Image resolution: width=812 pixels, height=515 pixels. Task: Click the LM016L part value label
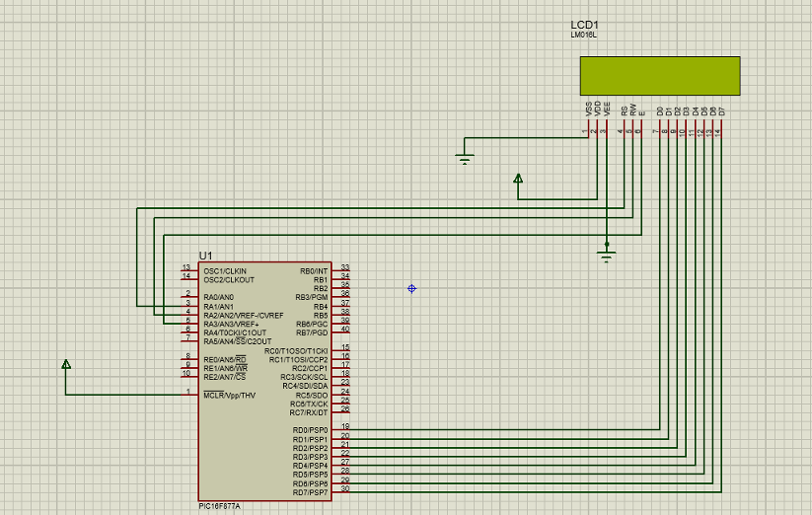584,36
